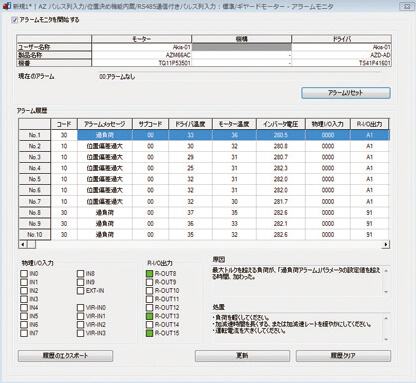Click the アラームリセット button
Viewport: 416px width, 383px height.
coord(346,93)
